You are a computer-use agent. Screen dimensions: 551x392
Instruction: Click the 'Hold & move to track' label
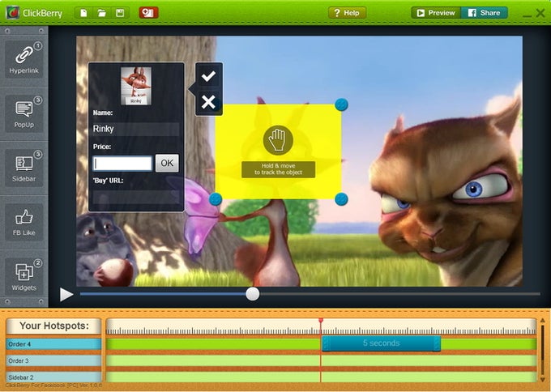278,169
